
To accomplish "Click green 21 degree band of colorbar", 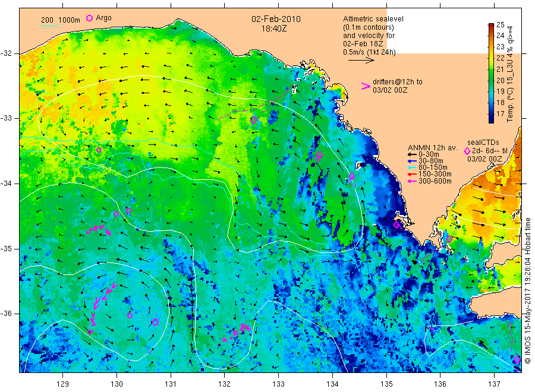I will 491,69.
